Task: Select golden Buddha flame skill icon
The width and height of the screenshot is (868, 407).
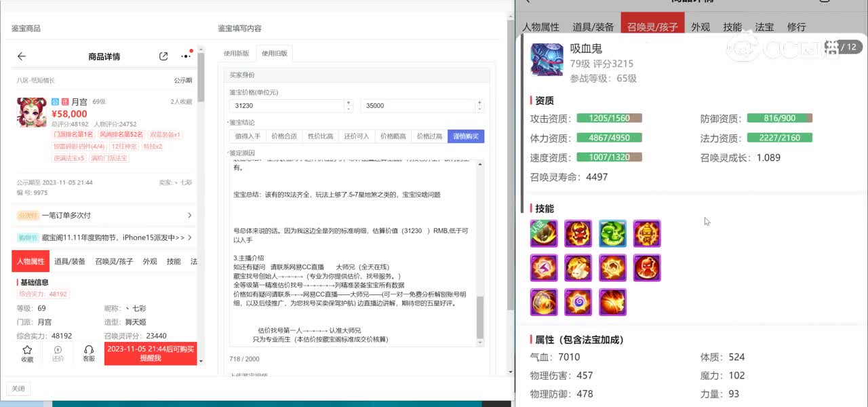Action: click(x=647, y=233)
